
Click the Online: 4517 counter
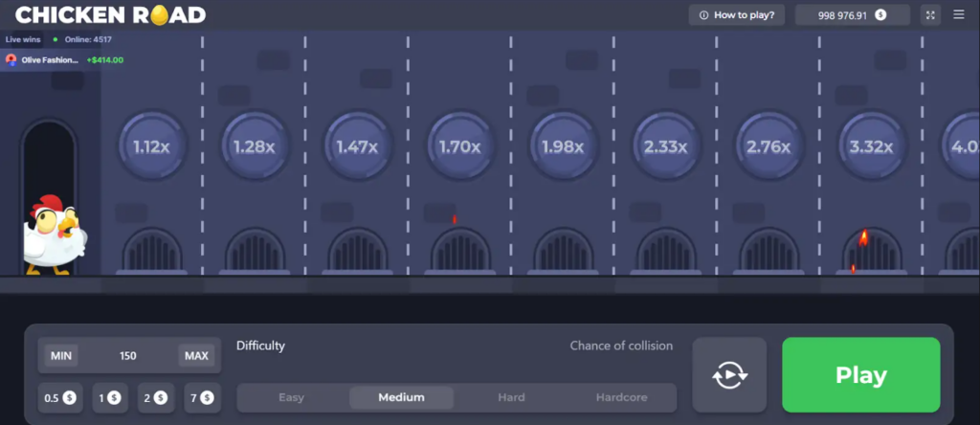tap(88, 39)
